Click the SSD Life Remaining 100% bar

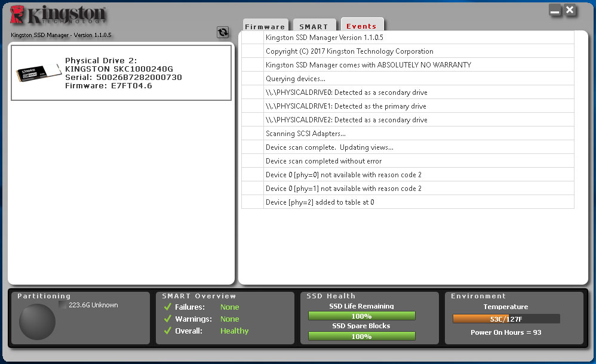[361, 316]
